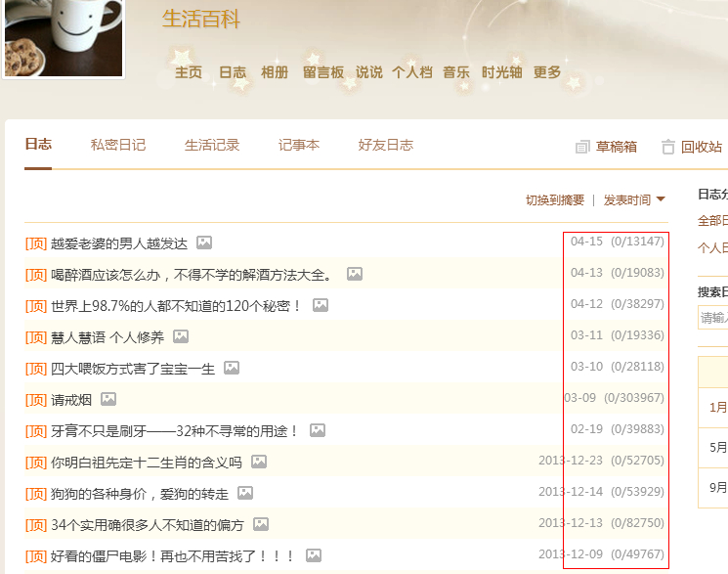Click image icon beside 狗狗的各种身价 post
The width and height of the screenshot is (728, 574).
click(245, 493)
